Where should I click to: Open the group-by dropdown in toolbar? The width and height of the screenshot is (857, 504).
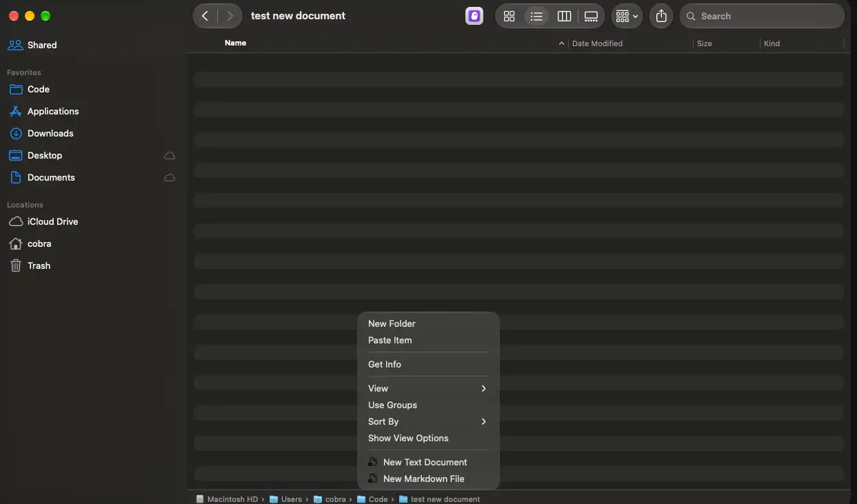click(x=627, y=16)
